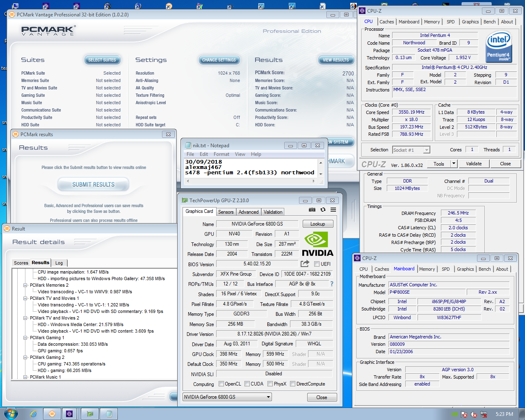Click the PCMark results window title icon
Screen dimensions: 525x420
(x=16, y=134)
